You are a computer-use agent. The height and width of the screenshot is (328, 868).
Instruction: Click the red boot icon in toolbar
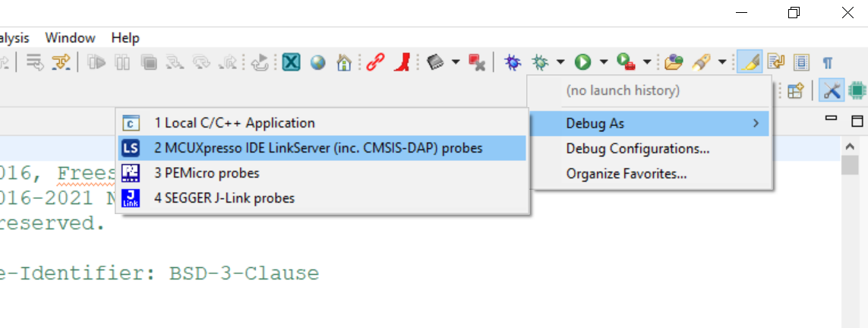(402, 62)
